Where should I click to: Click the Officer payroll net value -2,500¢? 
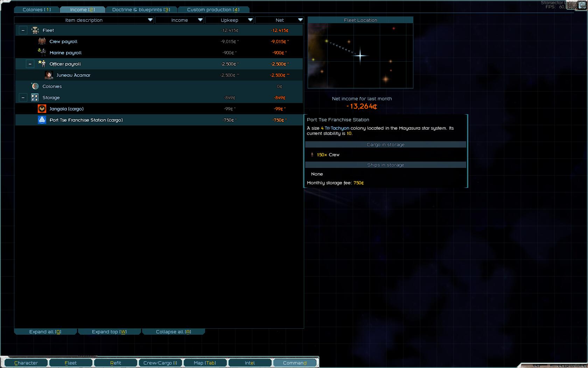pyautogui.click(x=279, y=64)
